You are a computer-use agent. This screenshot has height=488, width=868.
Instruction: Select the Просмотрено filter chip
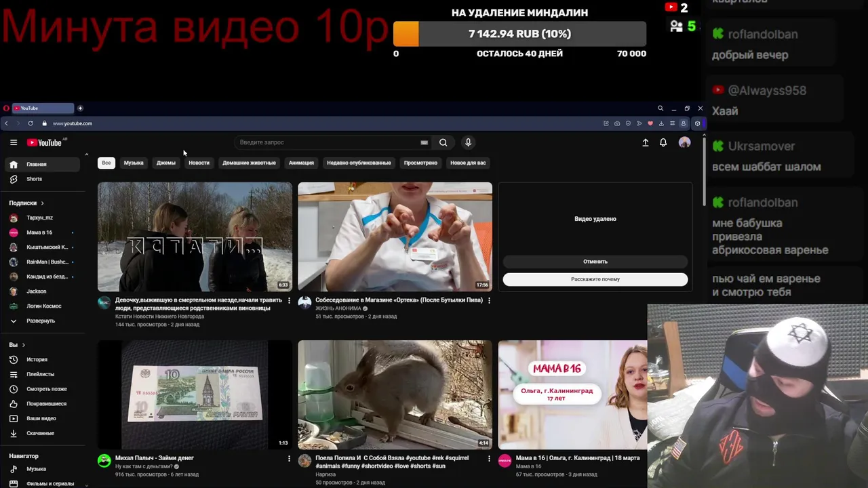(420, 163)
